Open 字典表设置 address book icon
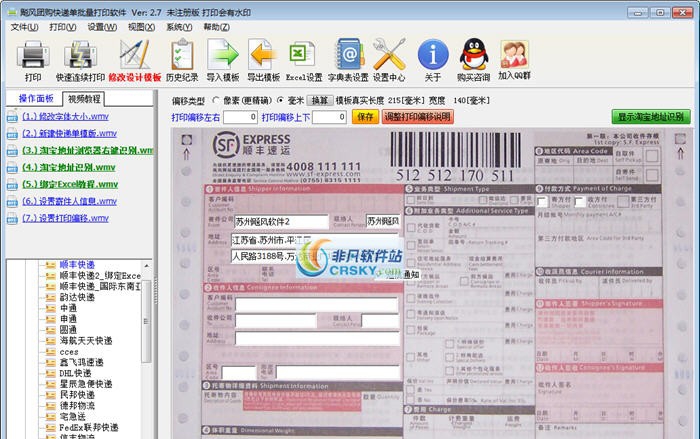This screenshot has width=700, height=439. tap(349, 54)
